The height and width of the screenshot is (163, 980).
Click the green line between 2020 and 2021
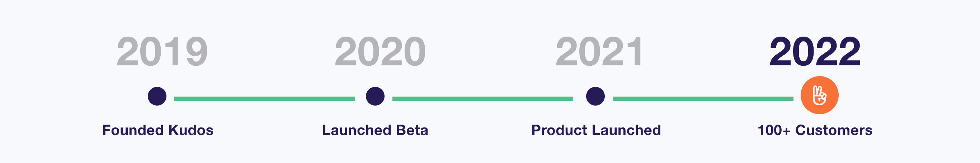[482, 99]
